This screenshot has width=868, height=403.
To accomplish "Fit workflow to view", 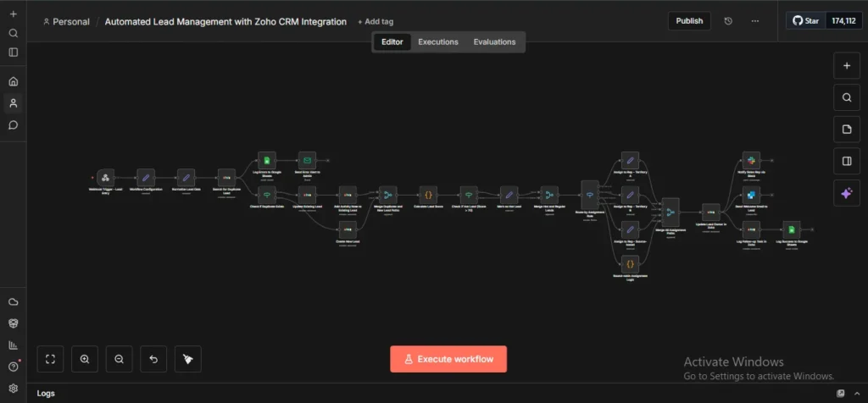I will (x=50, y=359).
